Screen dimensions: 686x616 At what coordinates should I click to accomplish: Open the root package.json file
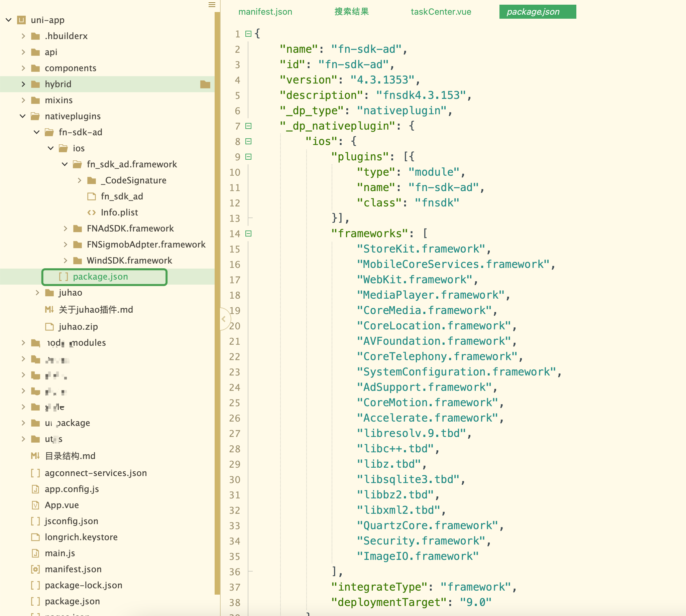(x=72, y=601)
